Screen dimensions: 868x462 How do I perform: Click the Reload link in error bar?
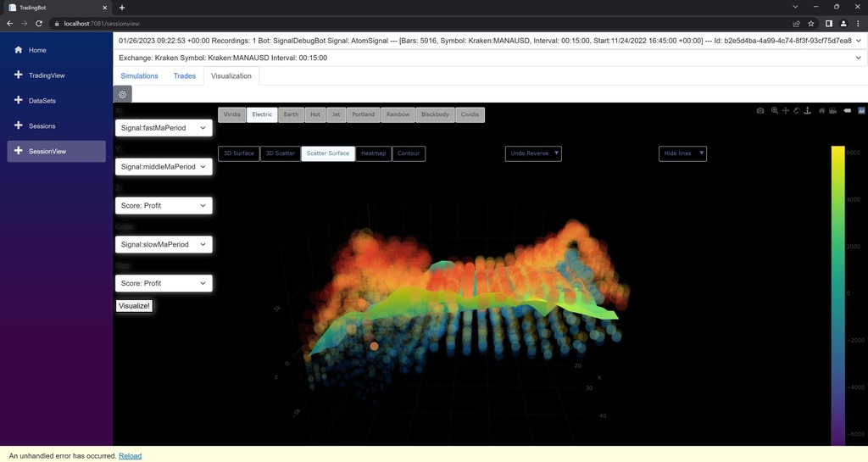click(x=130, y=456)
